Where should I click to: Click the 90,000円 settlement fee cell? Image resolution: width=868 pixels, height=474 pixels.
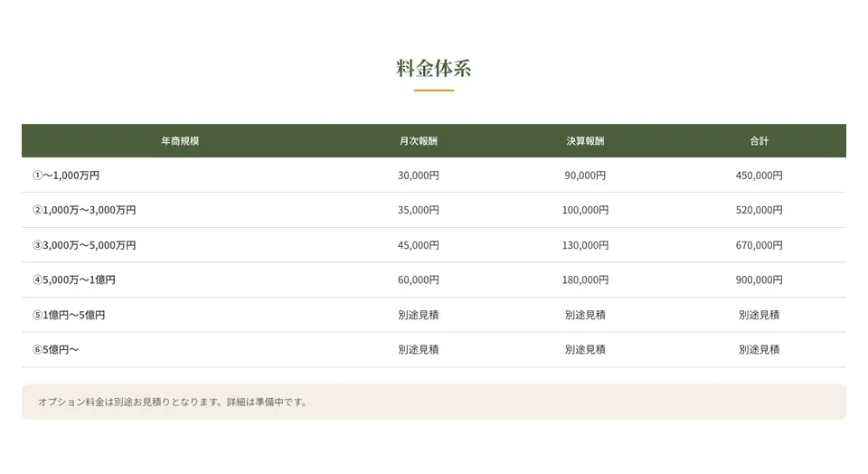tap(585, 175)
